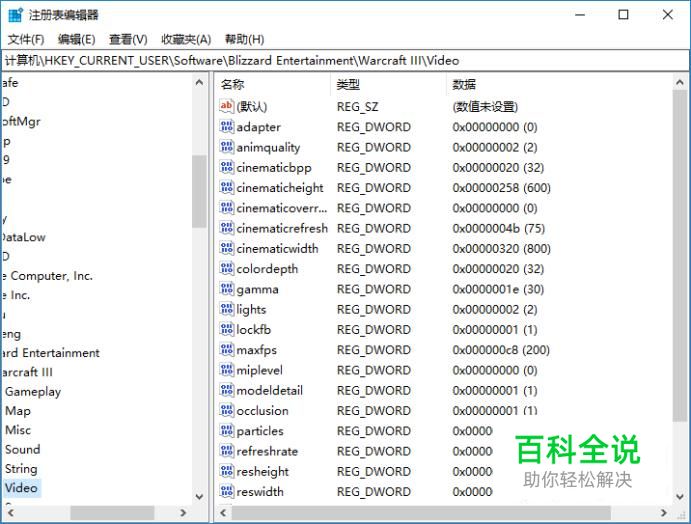
Task: Select the lockfb DWORD icon
Action: coord(226,329)
